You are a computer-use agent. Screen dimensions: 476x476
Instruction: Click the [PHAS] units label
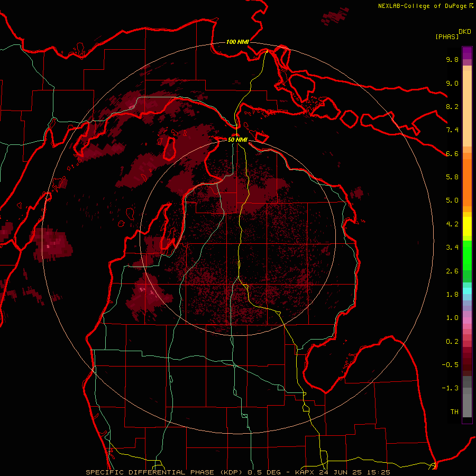click(447, 36)
